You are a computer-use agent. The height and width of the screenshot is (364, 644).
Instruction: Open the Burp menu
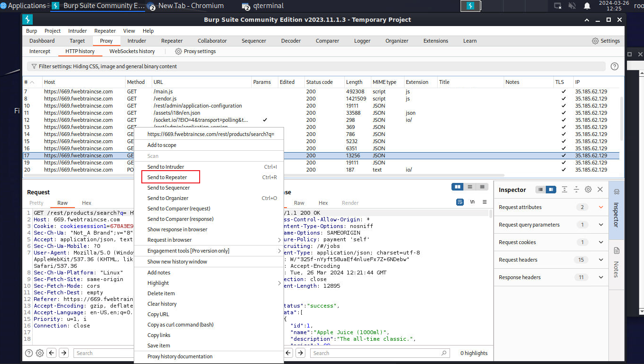click(x=31, y=31)
